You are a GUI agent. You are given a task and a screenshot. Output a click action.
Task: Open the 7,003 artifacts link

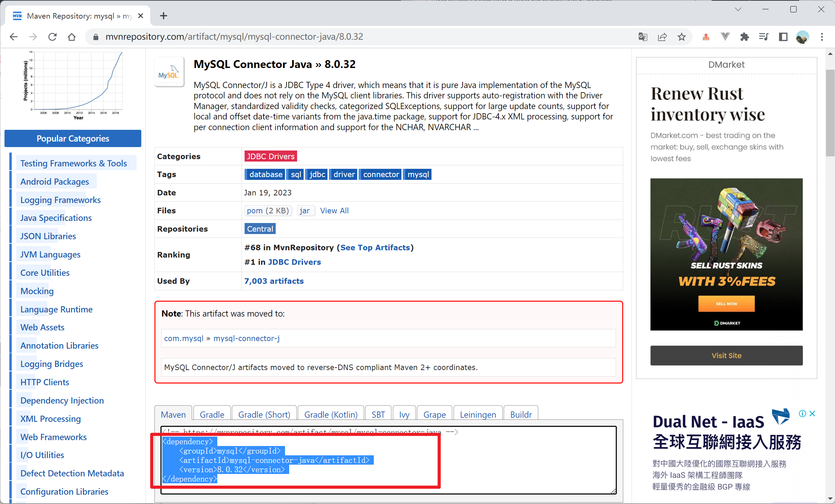coord(274,281)
